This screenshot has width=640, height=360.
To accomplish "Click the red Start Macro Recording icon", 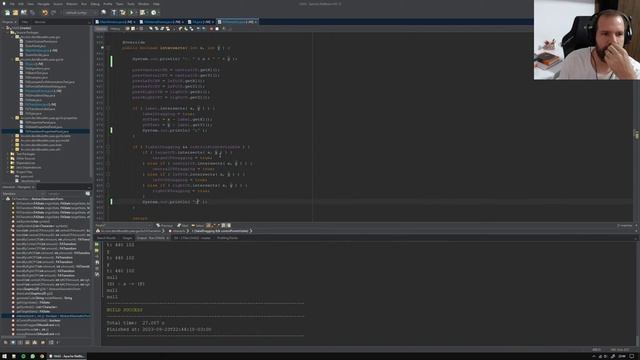I will [211, 29].
